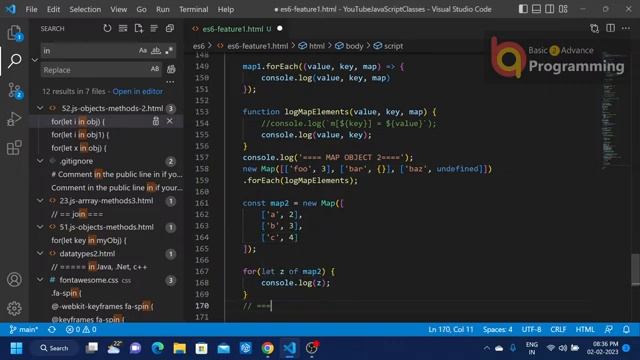The image size is (640, 360).
Task: Replace the 'for(let i in obj)' match
Action: pos(156,121)
